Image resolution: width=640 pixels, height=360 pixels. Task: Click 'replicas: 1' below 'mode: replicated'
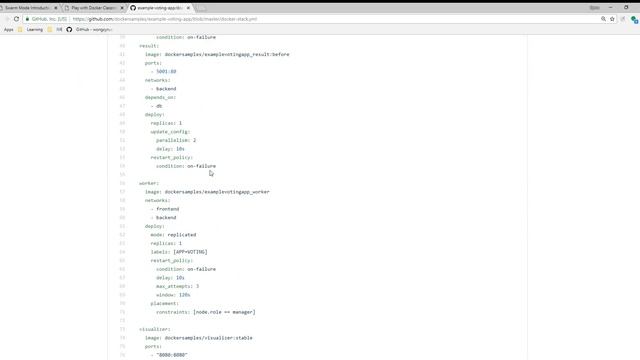[166, 243]
